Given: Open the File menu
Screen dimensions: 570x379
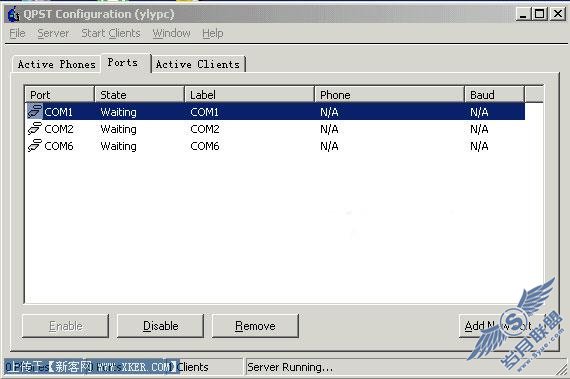Looking at the screenshot, I should point(17,33).
